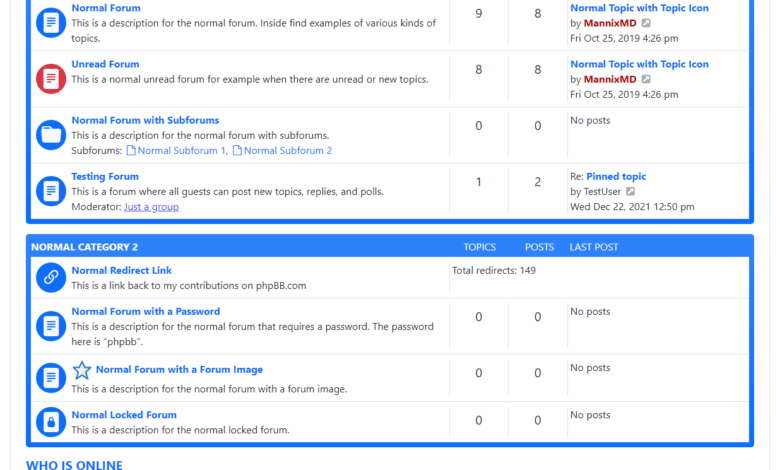Viewport: 780px width, 470px height.
Task: Click the Normal Forum document icon
Action: point(51,23)
